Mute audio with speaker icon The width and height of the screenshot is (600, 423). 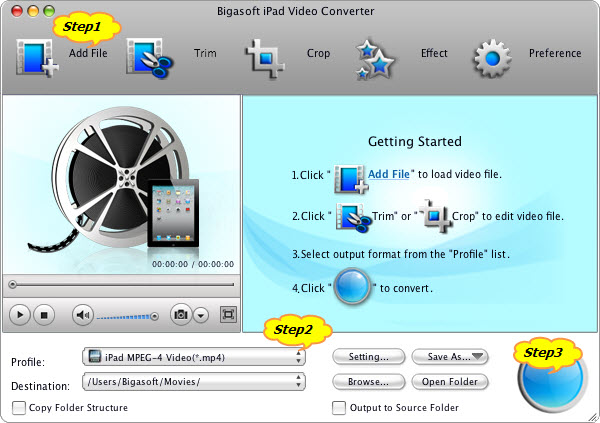(83, 315)
